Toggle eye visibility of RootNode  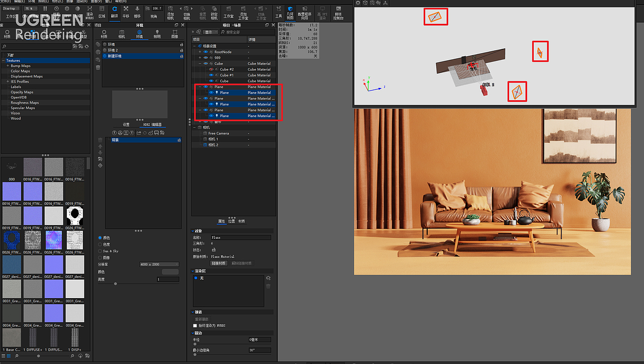coord(205,52)
